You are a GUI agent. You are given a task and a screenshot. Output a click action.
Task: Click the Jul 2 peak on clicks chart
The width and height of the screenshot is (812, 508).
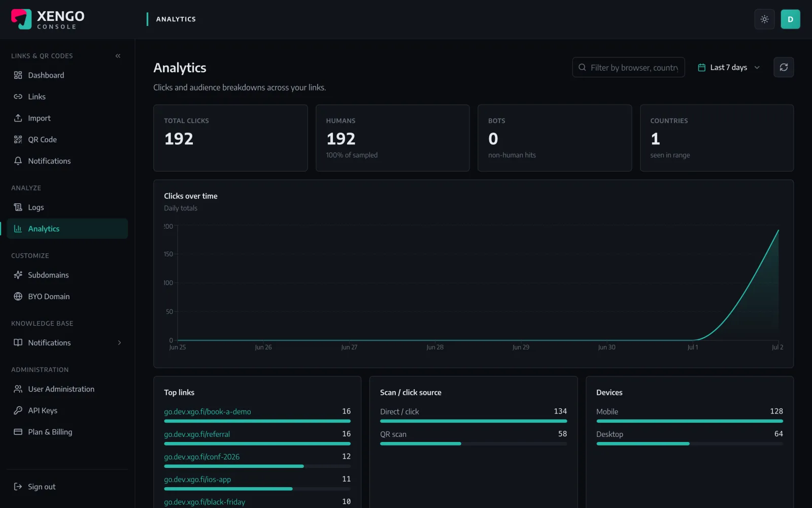[778, 231]
